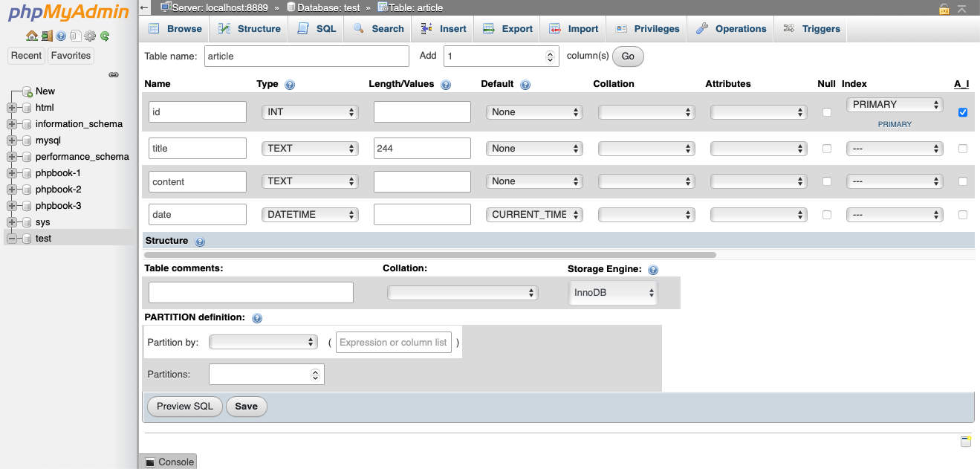The height and width of the screenshot is (469, 980).
Task: Check the Null checkbox for title column
Action: click(827, 149)
